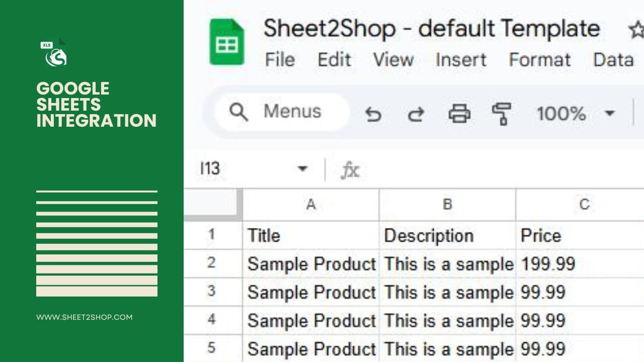Open the View menu
The image size is (644, 362).
pyautogui.click(x=393, y=60)
